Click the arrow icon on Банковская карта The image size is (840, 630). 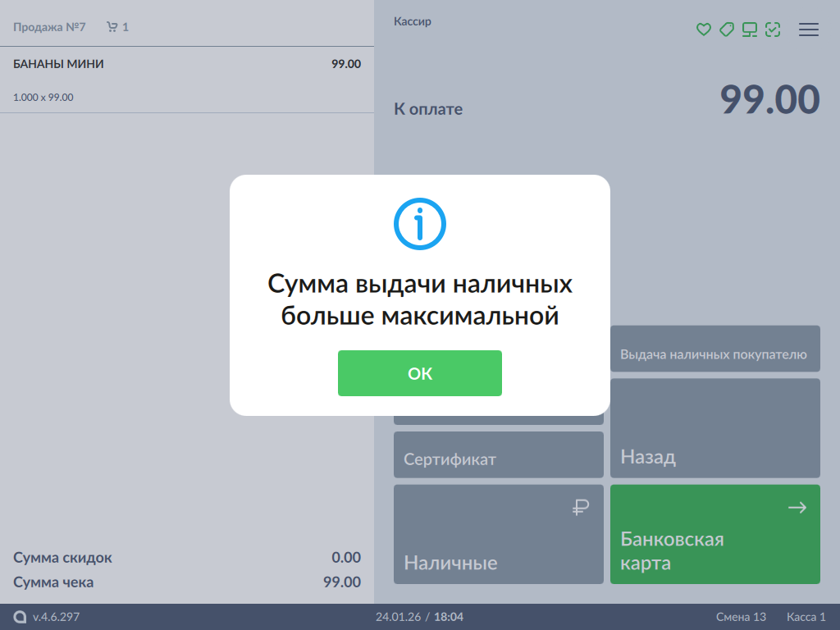797,508
